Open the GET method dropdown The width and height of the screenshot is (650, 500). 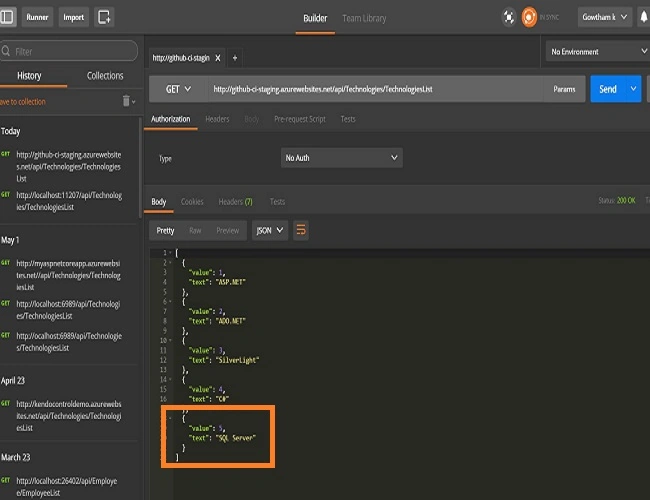click(x=178, y=89)
